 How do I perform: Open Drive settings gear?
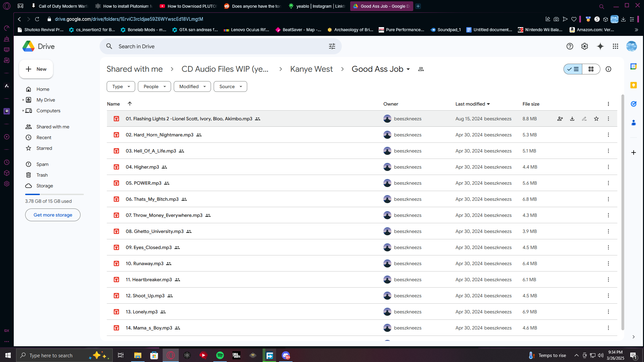click(x=585, y=46)
